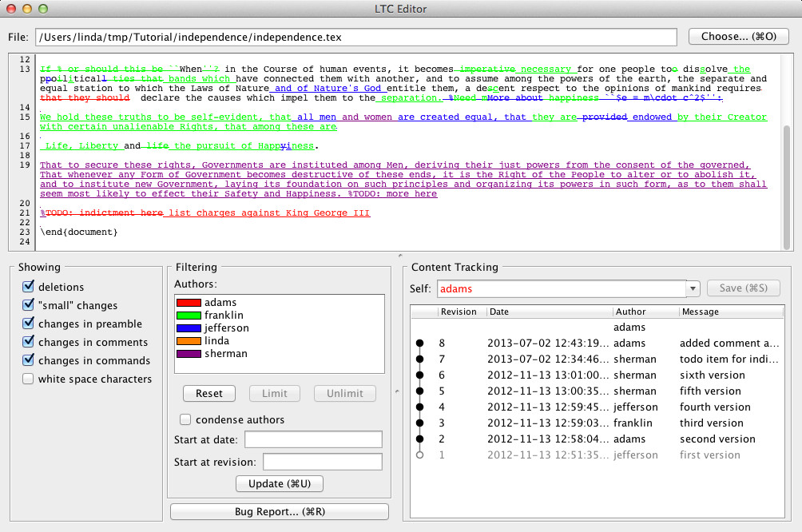Click 'list charges against King George III' text
This screenshot has height=532, width=802.
[x=269, y=212]
